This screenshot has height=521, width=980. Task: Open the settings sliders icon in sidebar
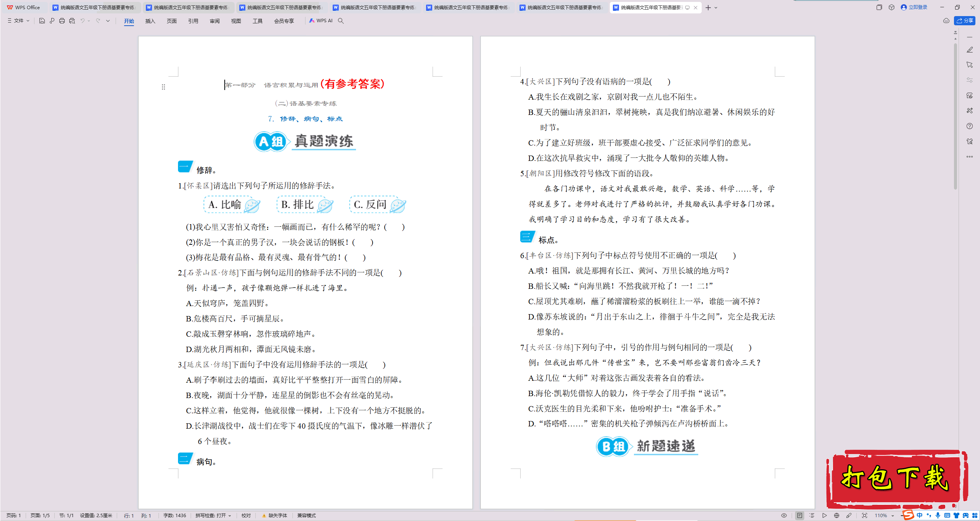(x=970, y=80)
